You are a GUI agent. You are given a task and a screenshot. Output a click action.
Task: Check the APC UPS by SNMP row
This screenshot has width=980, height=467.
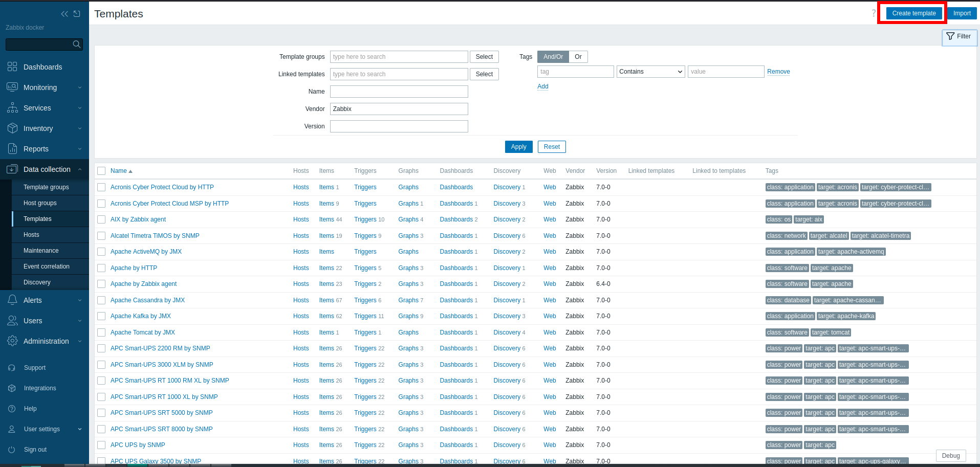(x=101, y=445)
